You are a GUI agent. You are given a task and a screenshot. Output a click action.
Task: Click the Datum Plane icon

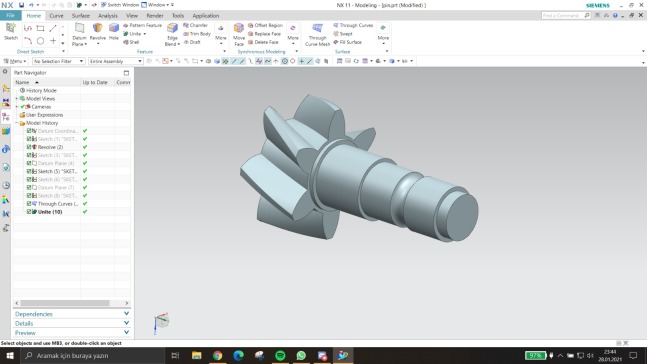(79, 28)
